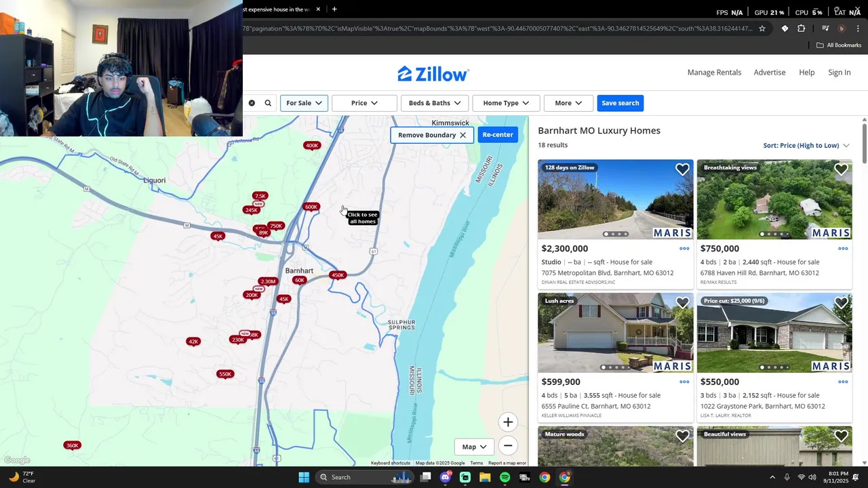Save the Mature woods listing with heart
This screenshot has width=868, height=488.
(682, 436)
